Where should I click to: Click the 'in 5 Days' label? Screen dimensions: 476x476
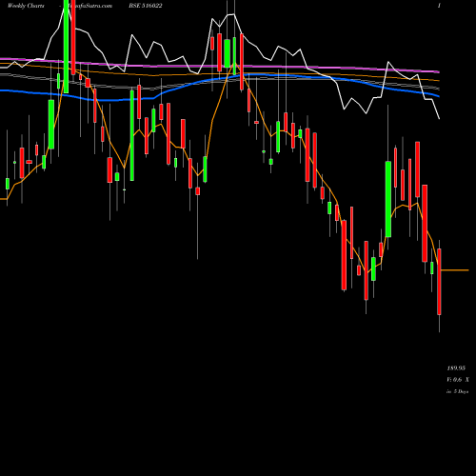pyautogui.click(x=458, y=391)
